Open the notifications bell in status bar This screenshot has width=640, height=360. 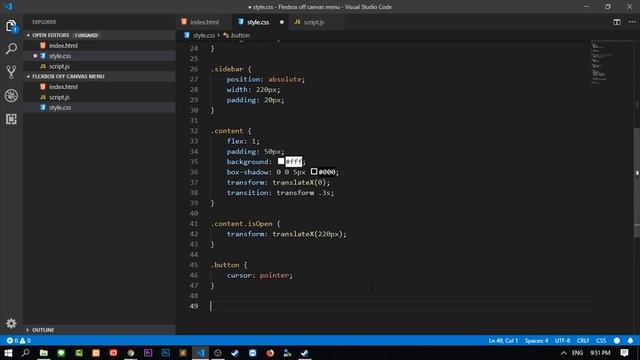(x=630, y=340)
